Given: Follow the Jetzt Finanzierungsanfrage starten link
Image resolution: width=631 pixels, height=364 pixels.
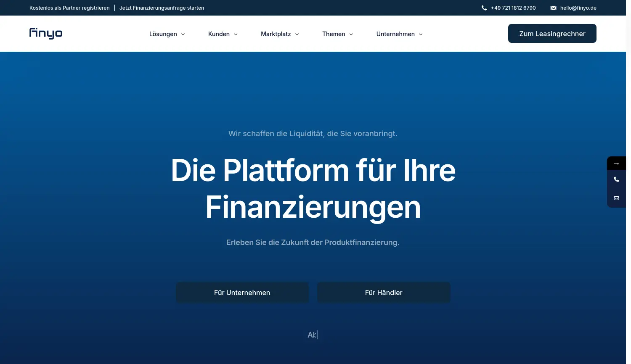Looking at the screenshot, I should coord(162,8).
